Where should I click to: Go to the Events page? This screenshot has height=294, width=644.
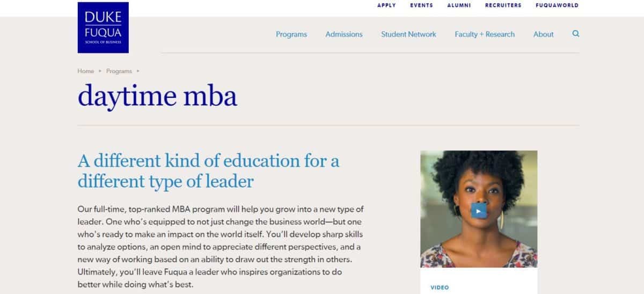[421, 5]
